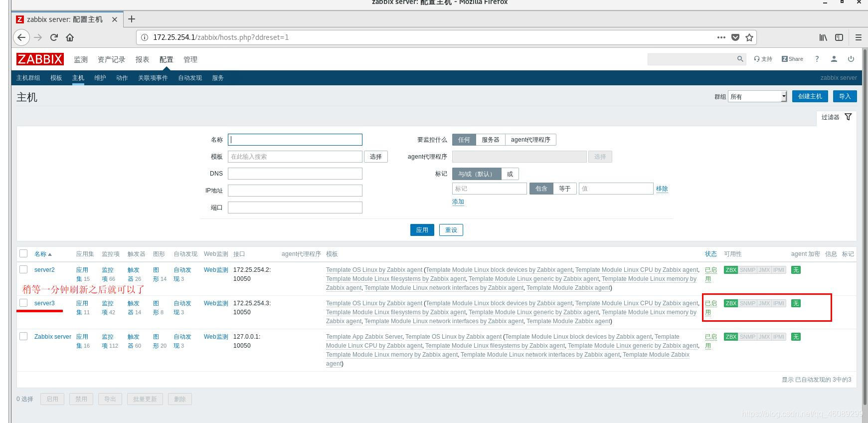Open 监控项 42 link for server3
The width and height of the screenshot is (868, 423).
tap(109, 308)
